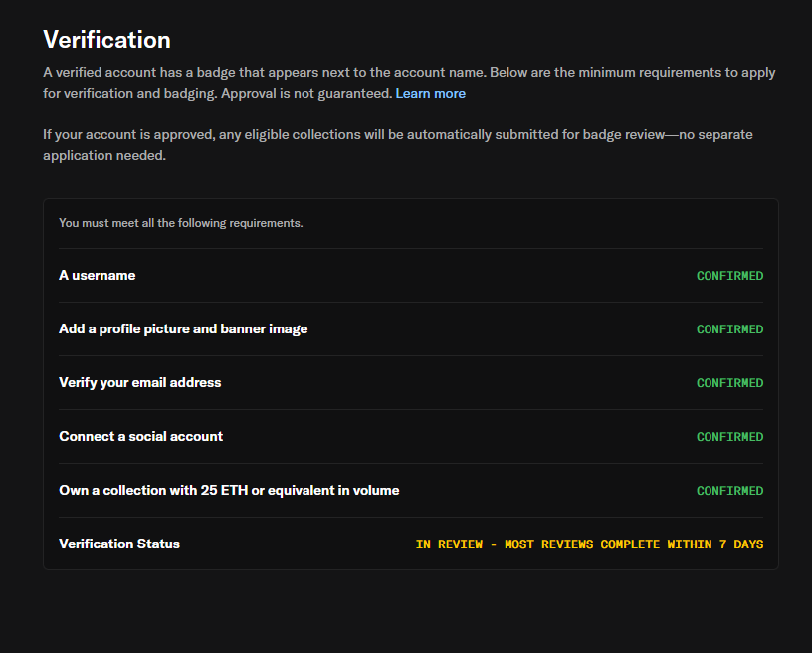812x653 pixels.
Task: Click CONFIRMED status for social account row
Action: tap(729, 437)
